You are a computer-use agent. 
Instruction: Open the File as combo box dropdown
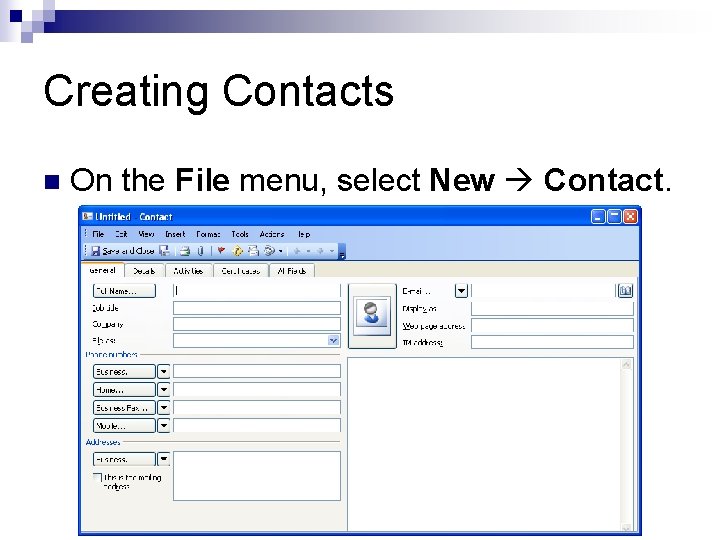coord(333,341)
